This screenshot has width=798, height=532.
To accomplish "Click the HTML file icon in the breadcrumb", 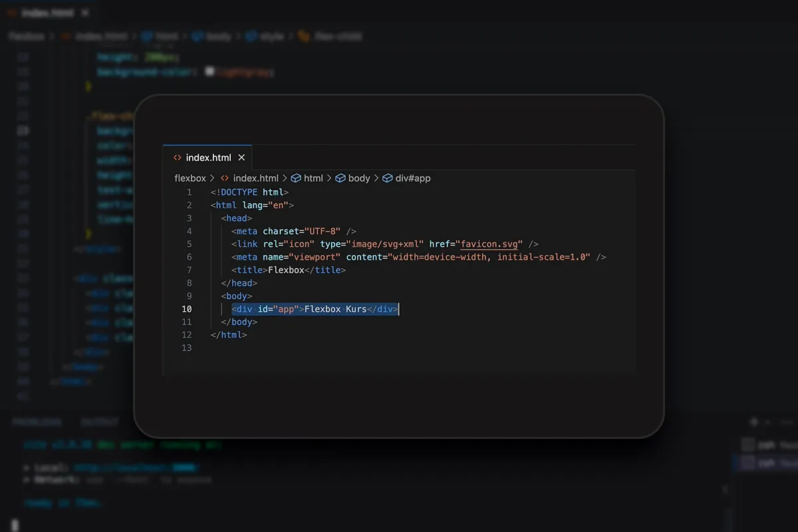I will click(225, 178).
